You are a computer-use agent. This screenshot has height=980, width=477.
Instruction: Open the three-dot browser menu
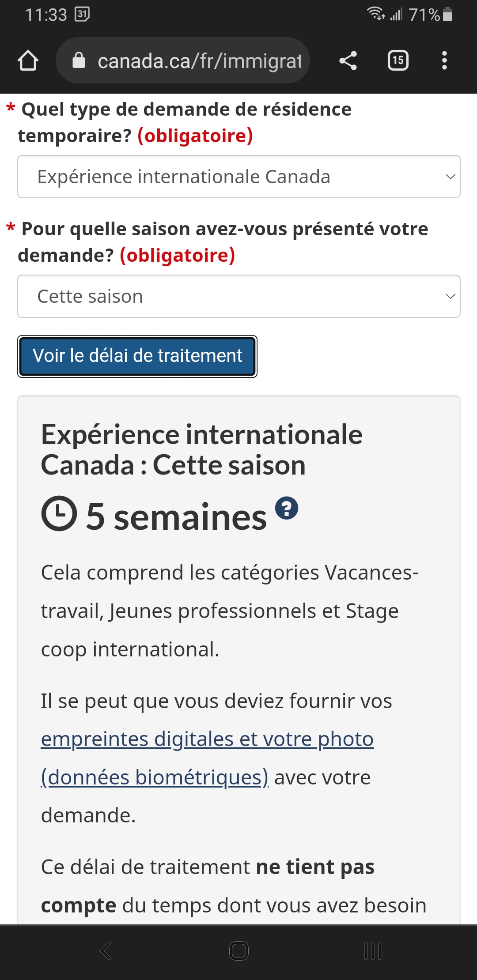pos(444,60)
